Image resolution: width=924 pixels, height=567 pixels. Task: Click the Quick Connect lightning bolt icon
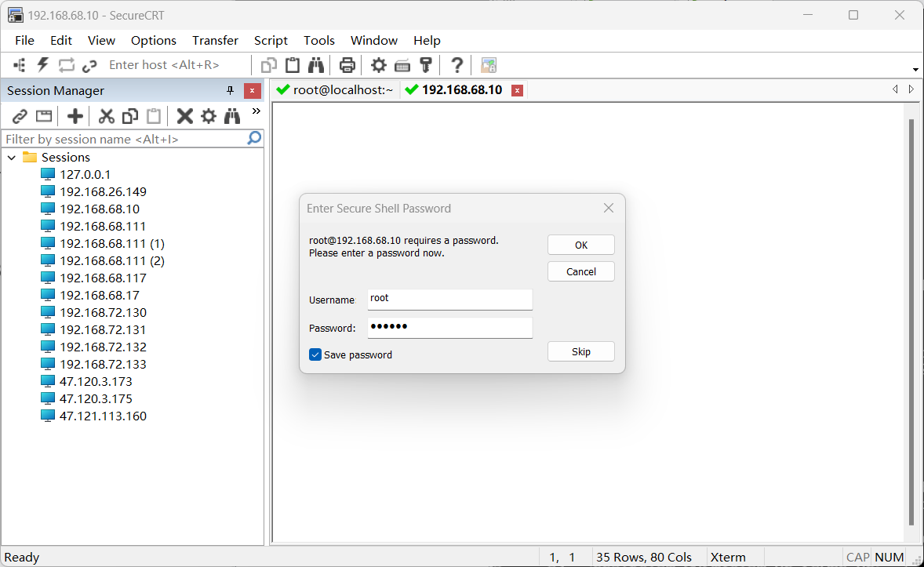tap(43, 65)
